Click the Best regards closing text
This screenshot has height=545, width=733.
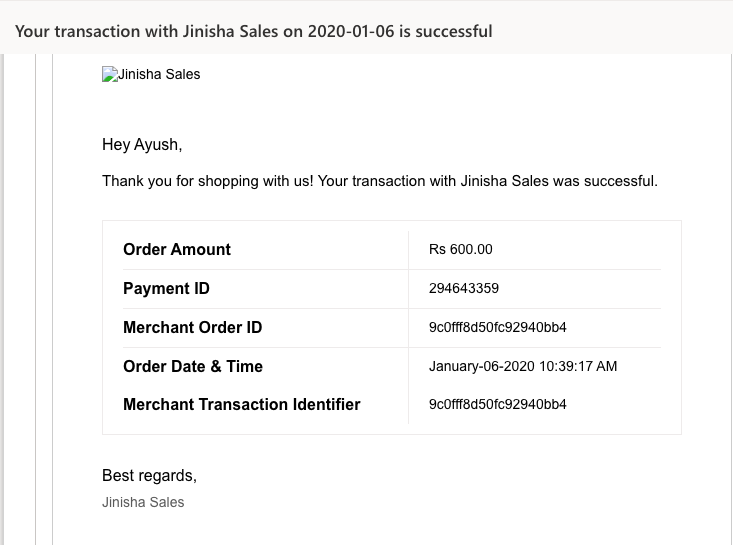tap(149, 475)
